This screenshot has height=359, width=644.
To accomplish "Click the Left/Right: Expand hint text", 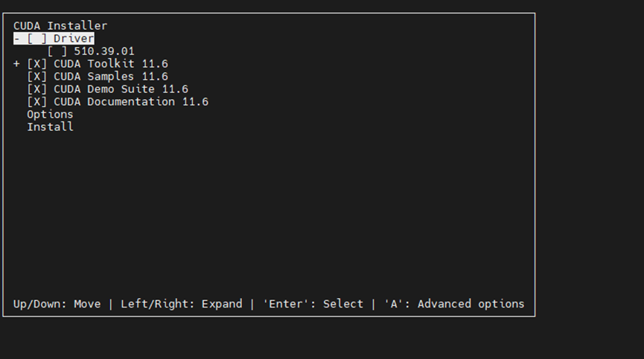I will tap(182, 304).
